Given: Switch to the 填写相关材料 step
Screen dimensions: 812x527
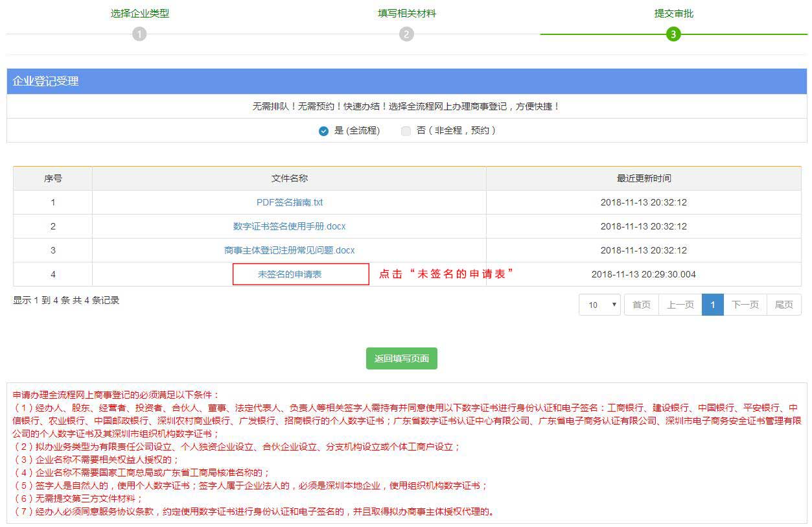Looking at the screenshot, I should click(x=406, y=14).
